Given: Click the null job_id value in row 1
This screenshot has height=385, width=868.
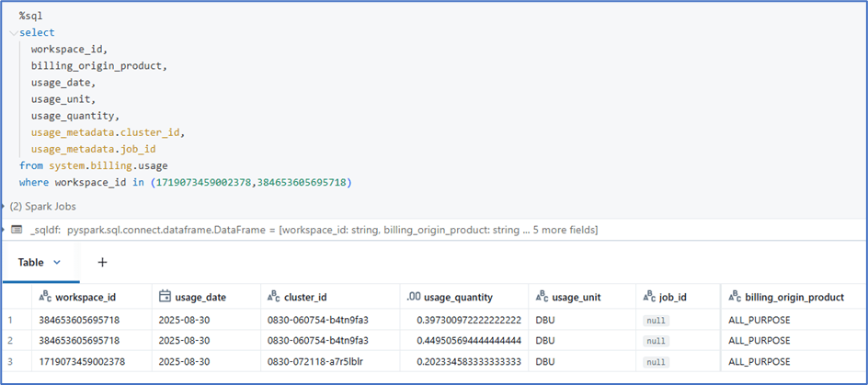Looking at the screenshot, I should (x=656, y=320).
